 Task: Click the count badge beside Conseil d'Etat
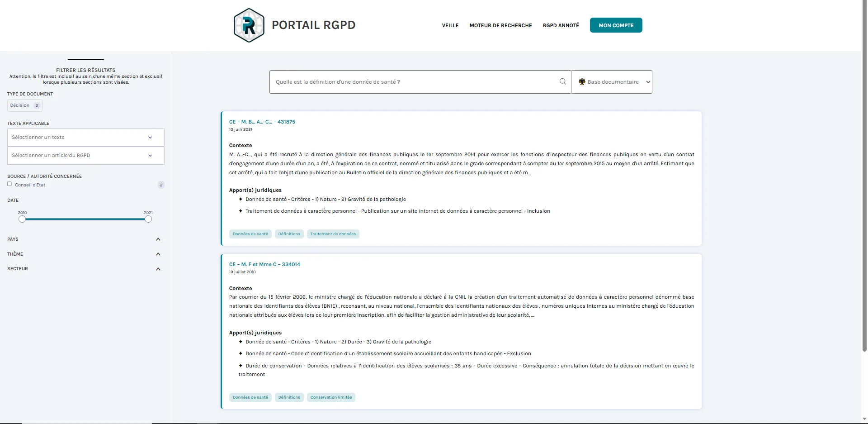tap(161, 185)
